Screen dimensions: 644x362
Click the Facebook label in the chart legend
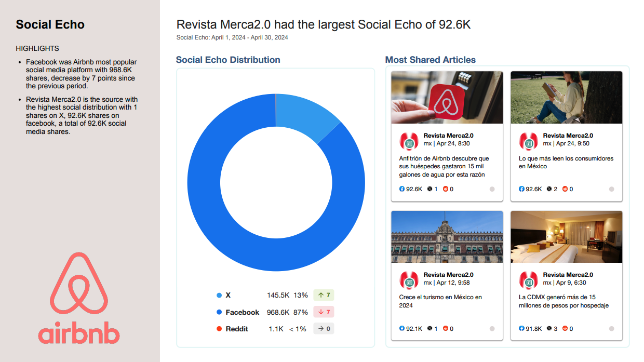pyautogui.click(x=242, y=312)
